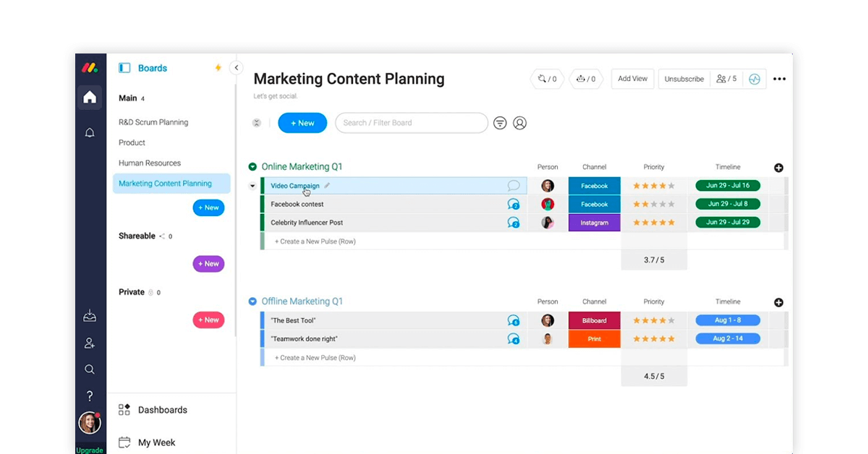Open Facebook contest's updates bubble

(x=514, y=205)
